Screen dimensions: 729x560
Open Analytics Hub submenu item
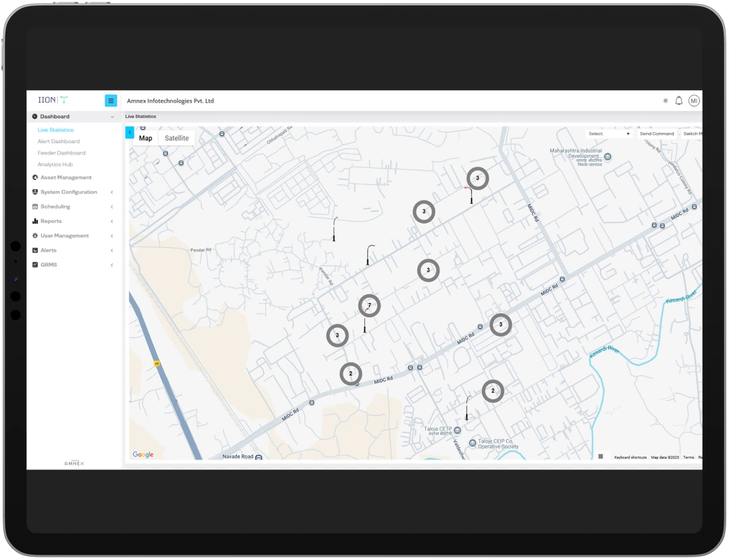coord(55,165)
